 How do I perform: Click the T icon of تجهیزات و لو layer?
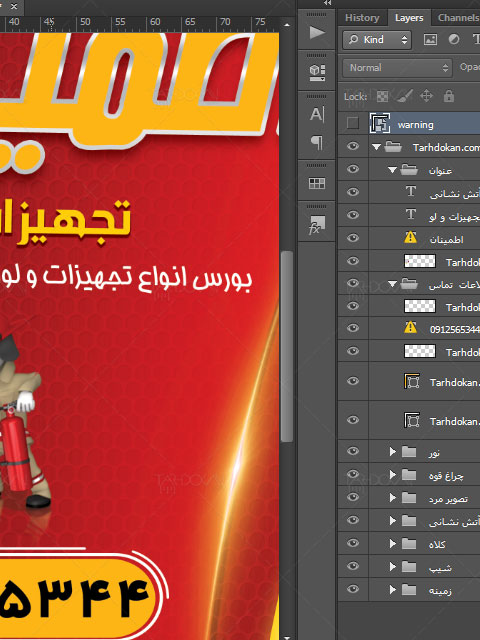pyautogui.click(x=411, y=214)
